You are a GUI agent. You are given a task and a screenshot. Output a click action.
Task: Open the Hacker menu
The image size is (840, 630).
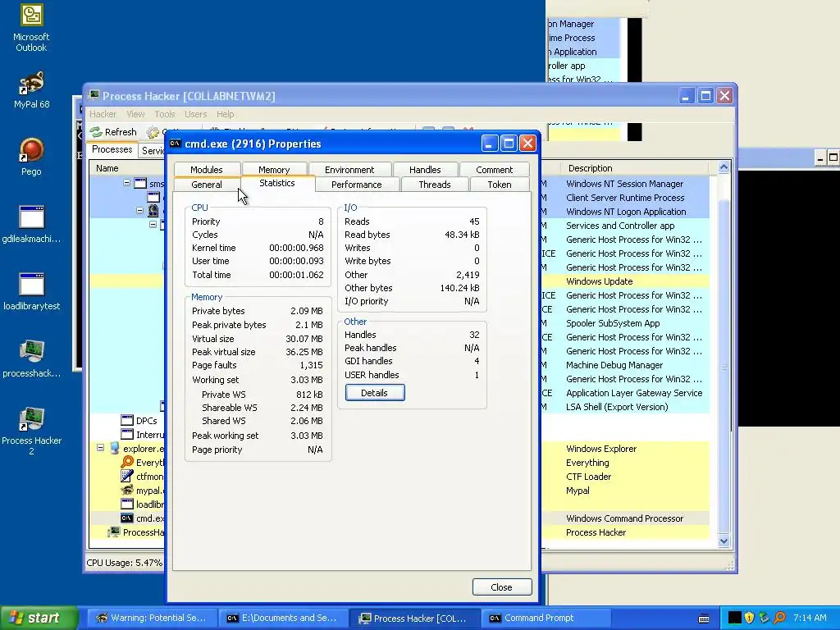[103, 114]
